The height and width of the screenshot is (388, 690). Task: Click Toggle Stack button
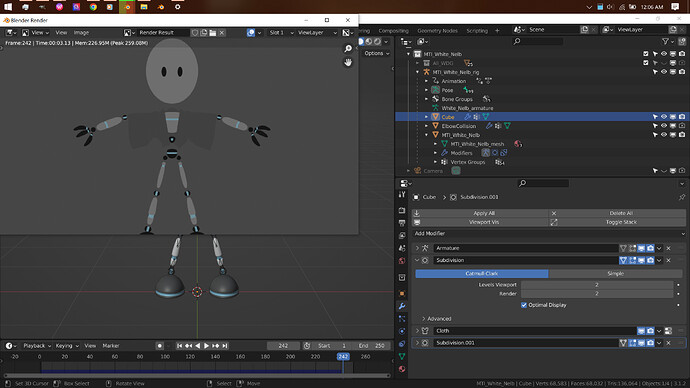point(618,222)
